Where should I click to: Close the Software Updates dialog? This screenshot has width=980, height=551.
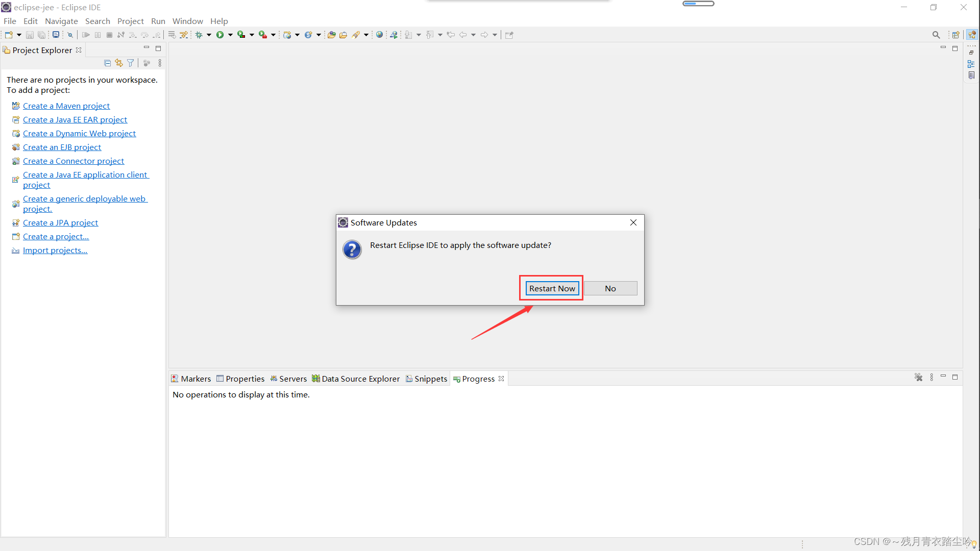633,222
